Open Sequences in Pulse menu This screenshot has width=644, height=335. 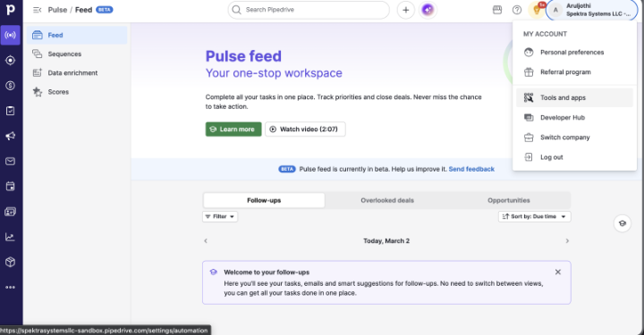point(77,54)
